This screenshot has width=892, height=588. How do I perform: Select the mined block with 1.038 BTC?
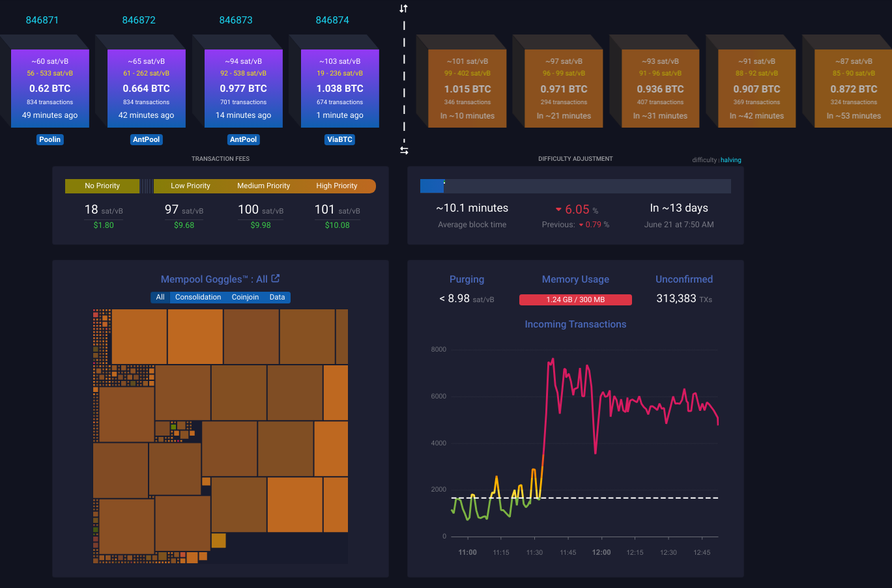coord(340,89)
